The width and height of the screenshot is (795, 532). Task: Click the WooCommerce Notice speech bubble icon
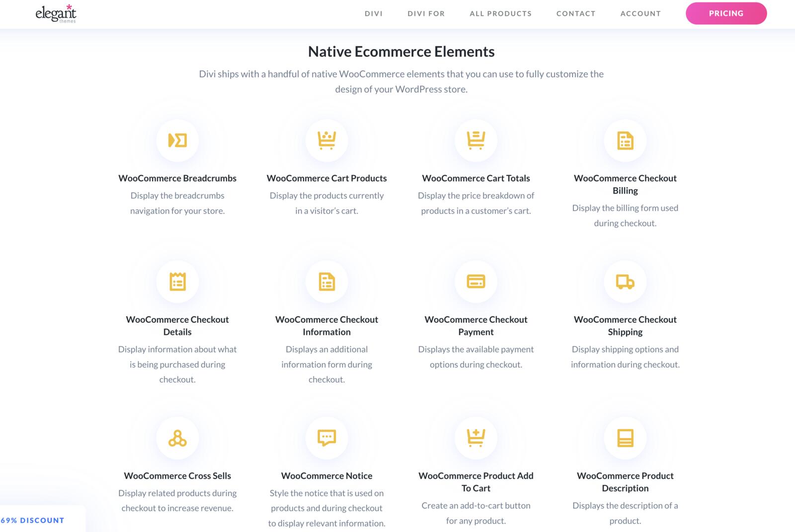pyautogui.click(x=326, y=438)
